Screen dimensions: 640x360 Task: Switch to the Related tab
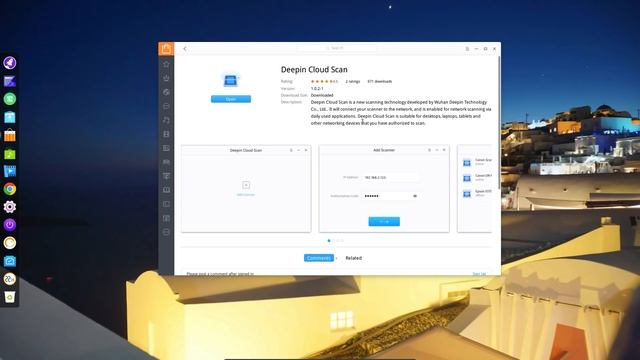pyautogui.click(x=353, y=258)
